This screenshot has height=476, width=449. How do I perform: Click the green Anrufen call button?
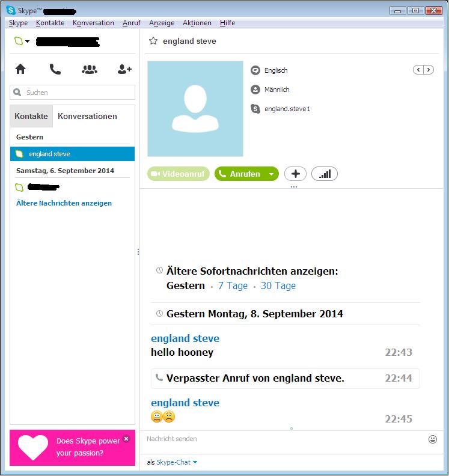coord(240,174)
